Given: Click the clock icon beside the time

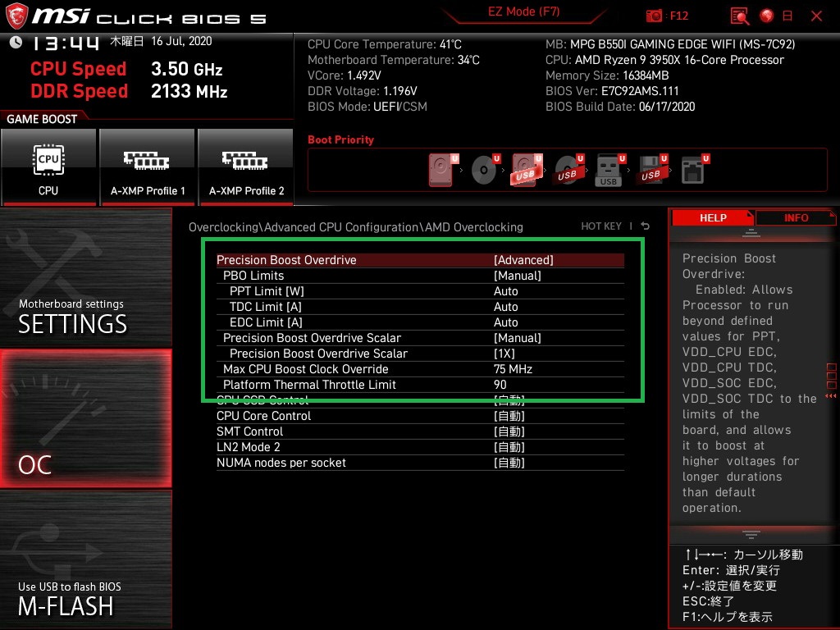Looking at the screenshot, I should [x=16, y=42].
